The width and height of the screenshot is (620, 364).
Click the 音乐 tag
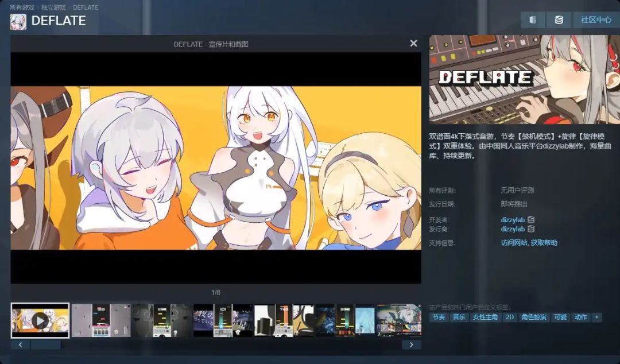(459, 317)
